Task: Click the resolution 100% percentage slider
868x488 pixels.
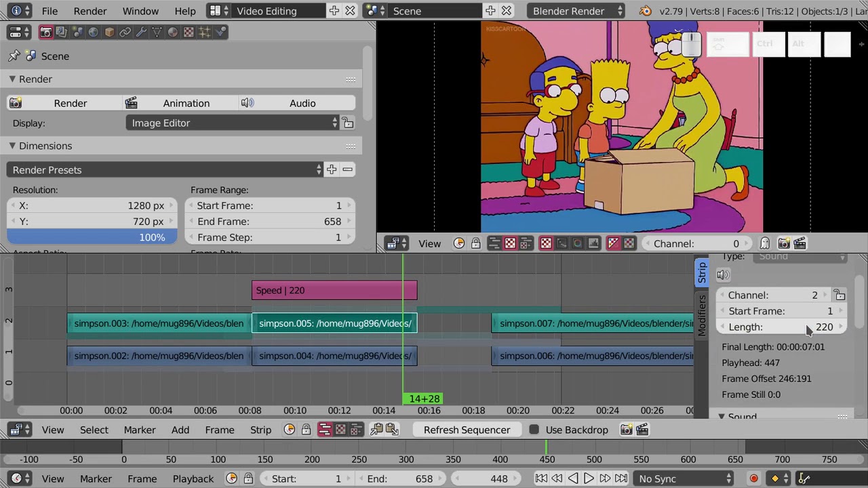Action: pos(92,237)
